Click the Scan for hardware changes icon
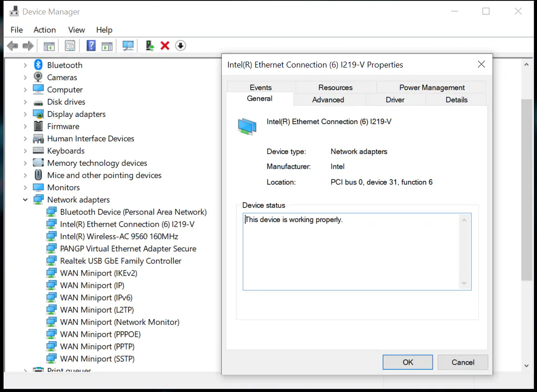The height and width of the screenshot is (392, 537). pyautogui.click(x=128, y=45)
